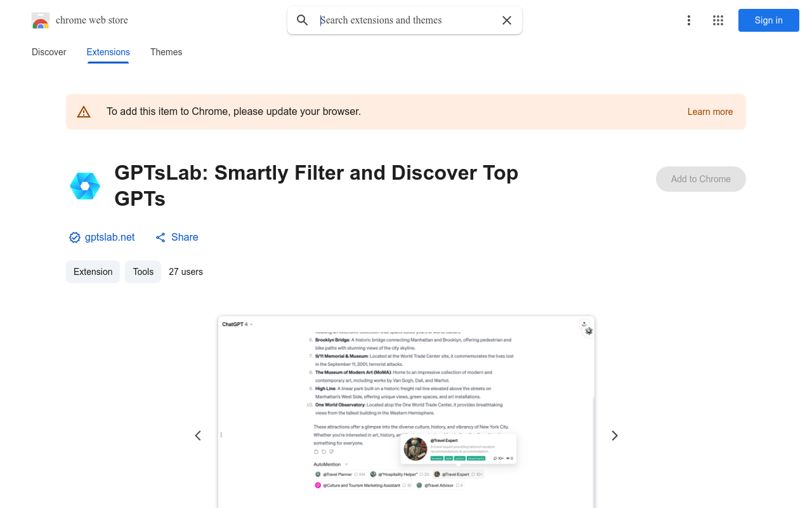Show previous screenshot with left arrow
This screenshot has height=508, width=812.
pos(198,436)
